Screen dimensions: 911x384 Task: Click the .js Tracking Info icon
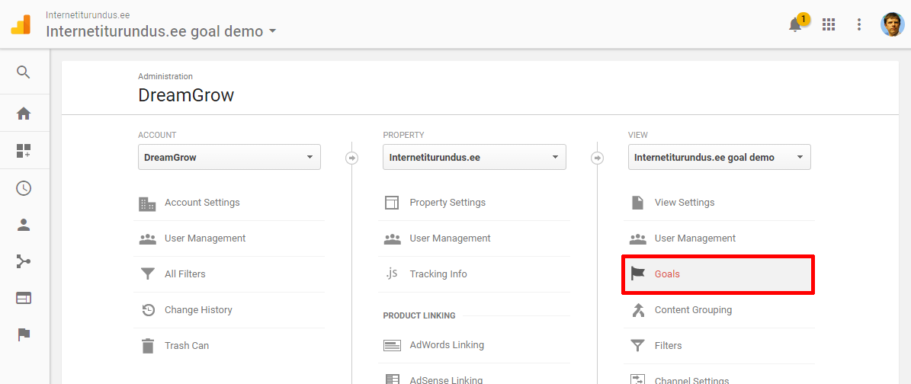(x=392, y=274)
